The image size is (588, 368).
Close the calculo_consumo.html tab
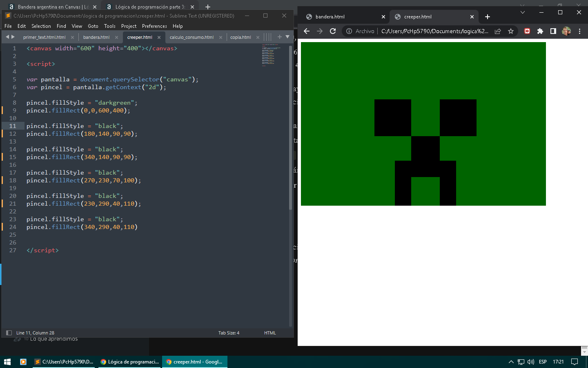click(220, 37)
